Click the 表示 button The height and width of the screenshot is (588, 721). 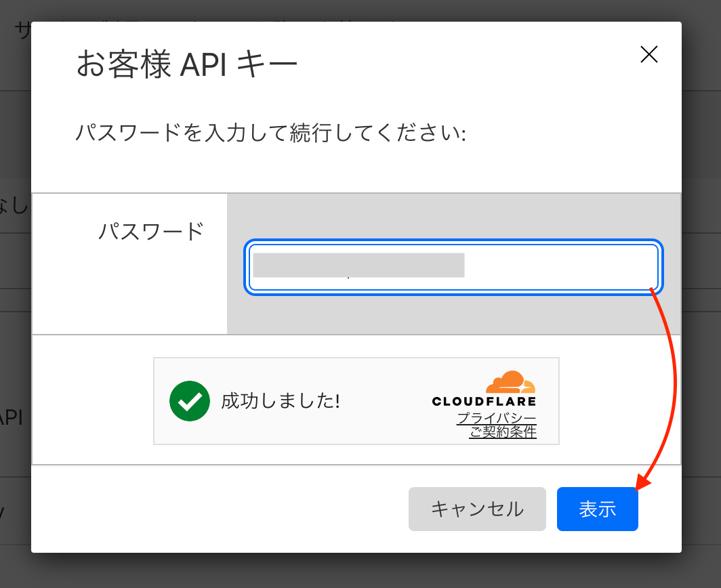tap(597, 509)
